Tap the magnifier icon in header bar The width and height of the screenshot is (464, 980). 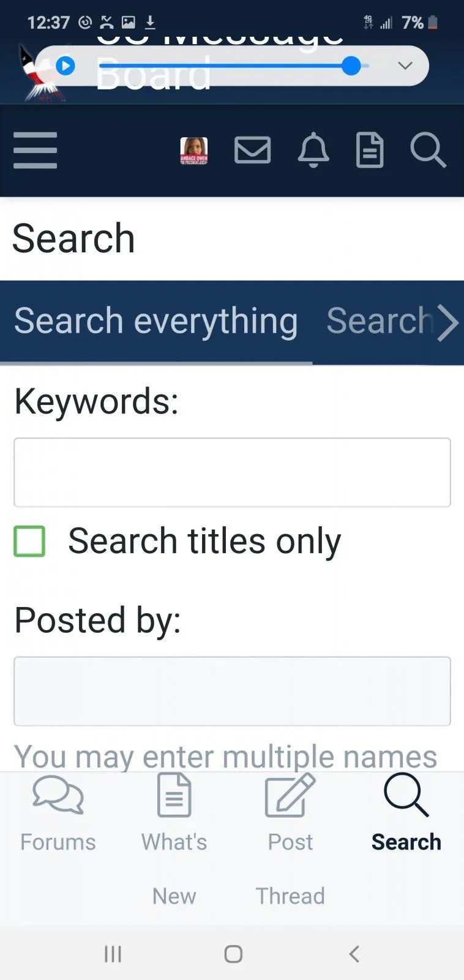(x=427, y=150)
